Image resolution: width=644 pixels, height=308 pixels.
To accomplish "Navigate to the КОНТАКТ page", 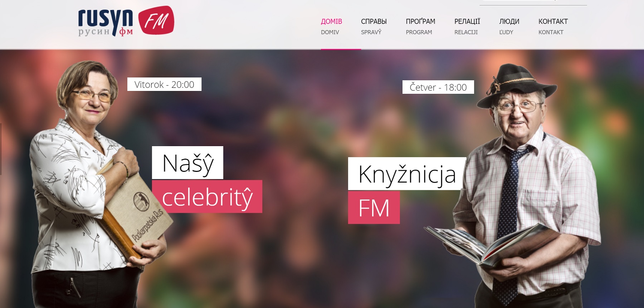I will [553, 27].
